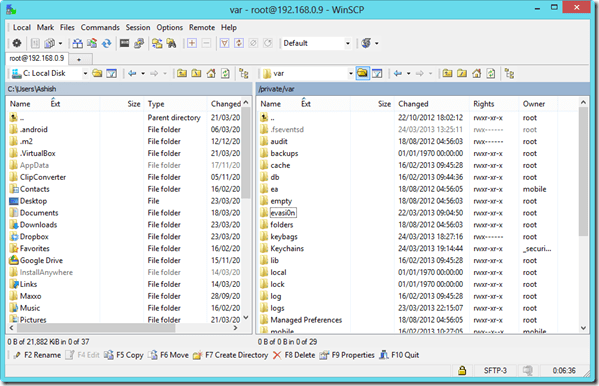Click Synchronize Browsing icon

[157, 43]
